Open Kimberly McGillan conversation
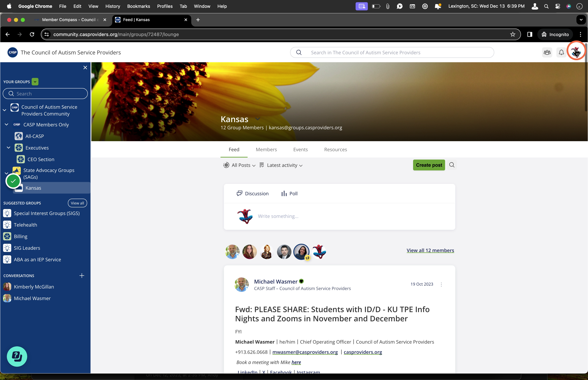The image size is (588, 380). pyautogui.click(x=34, y=287)
